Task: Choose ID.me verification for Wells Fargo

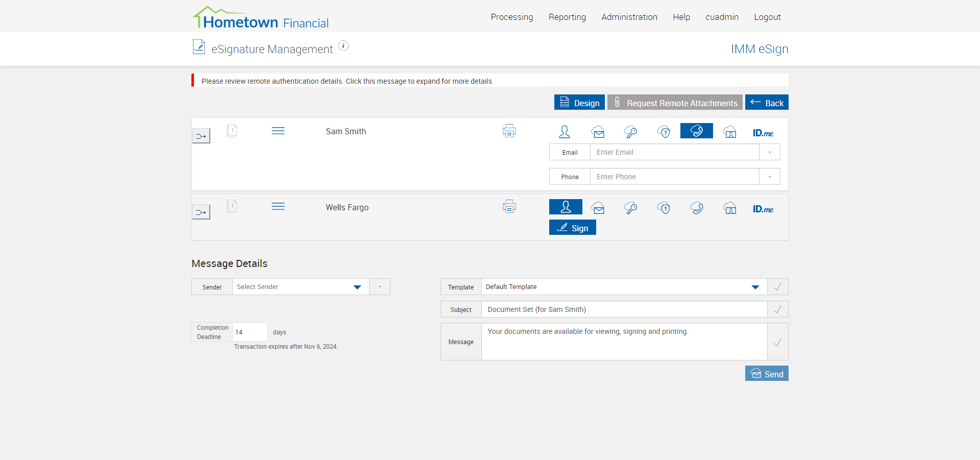Action: click(763, 209)
